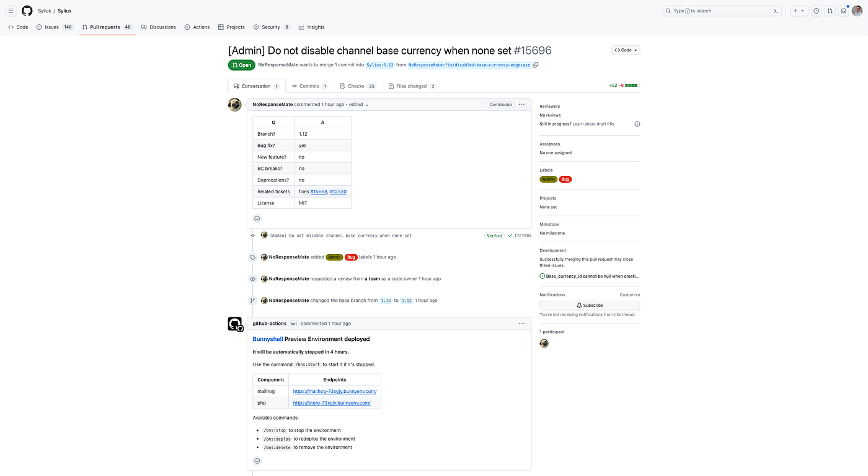Open the commit message link in timeline
This screenshot has width=868, height=476.
(340, 236)
